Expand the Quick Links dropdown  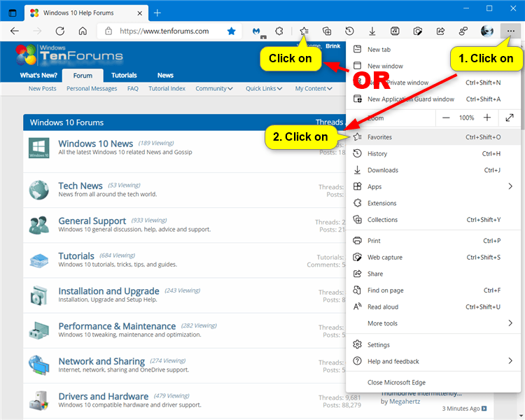click(x=264, y=88)
